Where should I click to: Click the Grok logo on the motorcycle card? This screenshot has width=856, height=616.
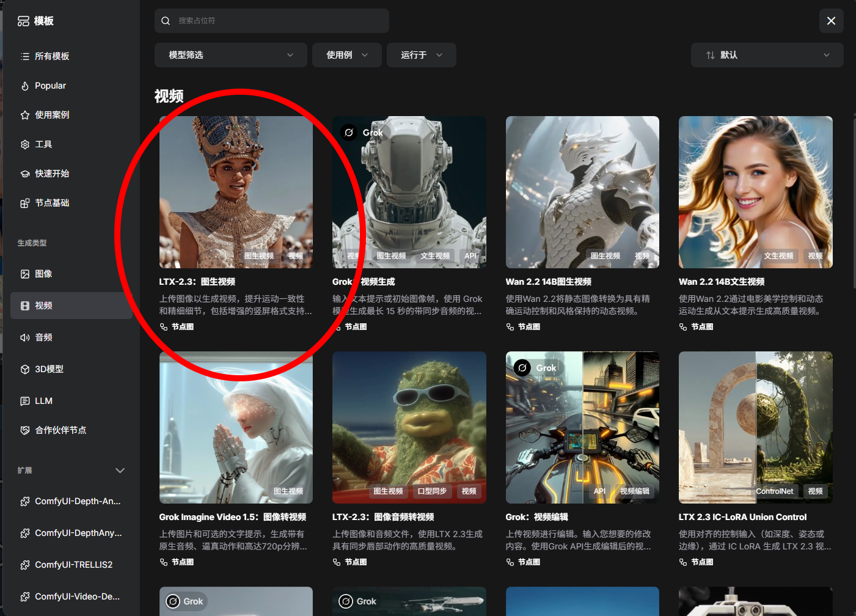tap(522, 367)
